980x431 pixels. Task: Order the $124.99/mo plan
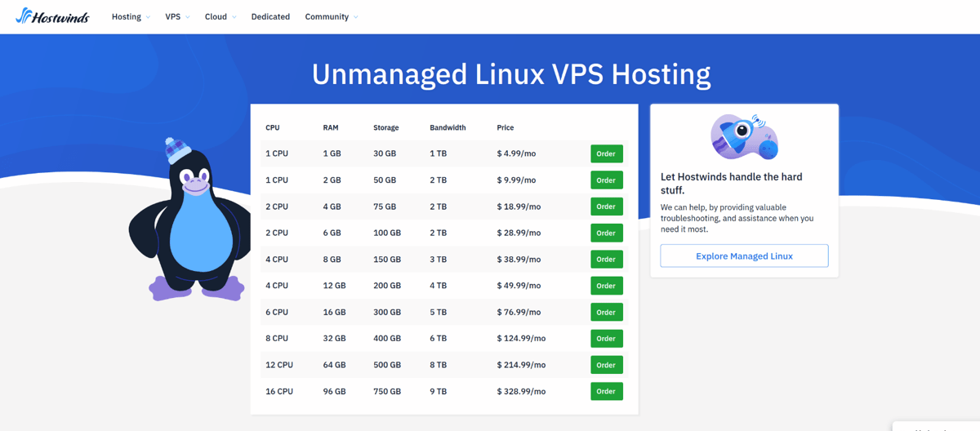click(x=606, y=338)
